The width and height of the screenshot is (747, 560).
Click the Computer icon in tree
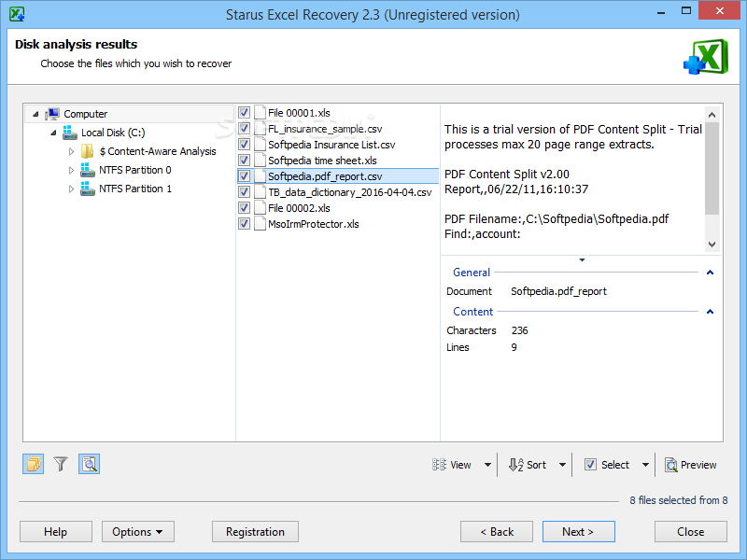pos(52,114)
